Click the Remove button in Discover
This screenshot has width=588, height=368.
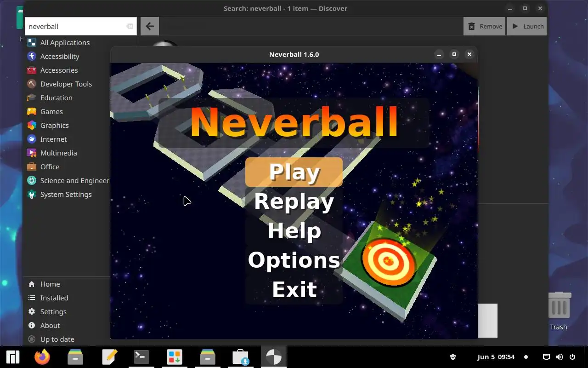485,26
